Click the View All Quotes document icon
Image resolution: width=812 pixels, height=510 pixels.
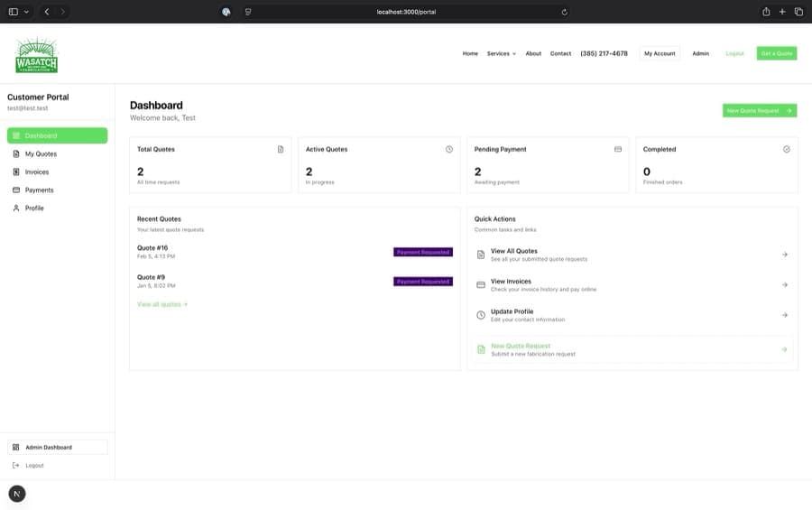[481, 255]
